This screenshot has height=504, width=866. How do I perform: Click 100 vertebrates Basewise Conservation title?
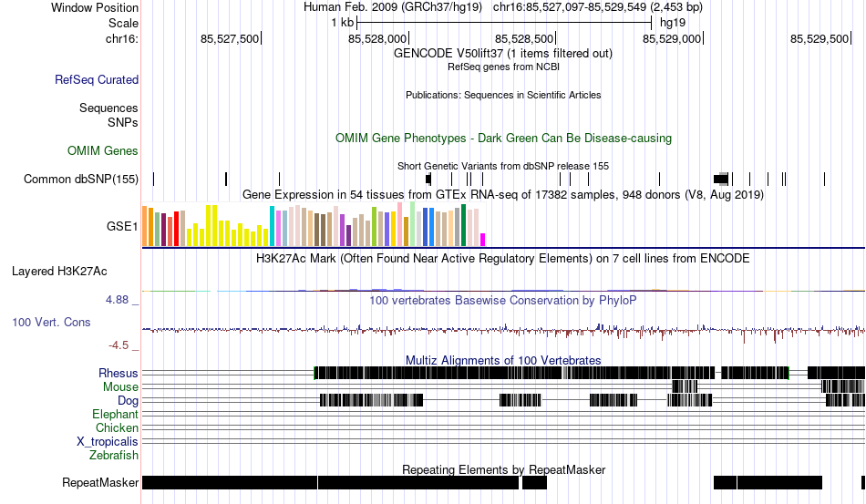click(x=503, y=300)
